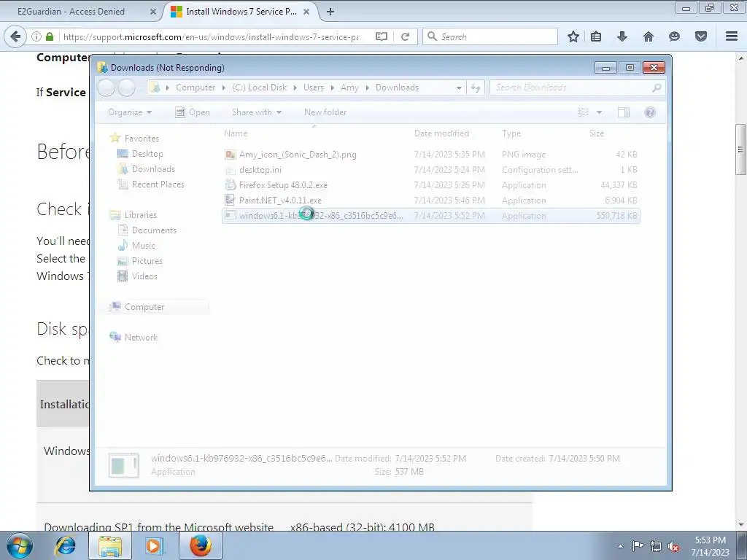747x560 pixels.
Task: Sort by Date modified column
Action: point(441,133)
